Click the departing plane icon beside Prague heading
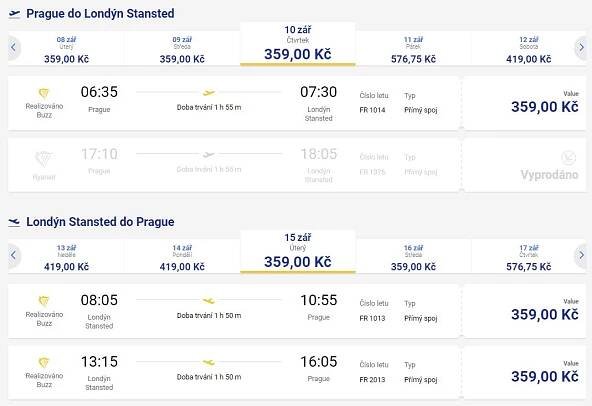Viewport: 592px width, 406px height. 14,14
